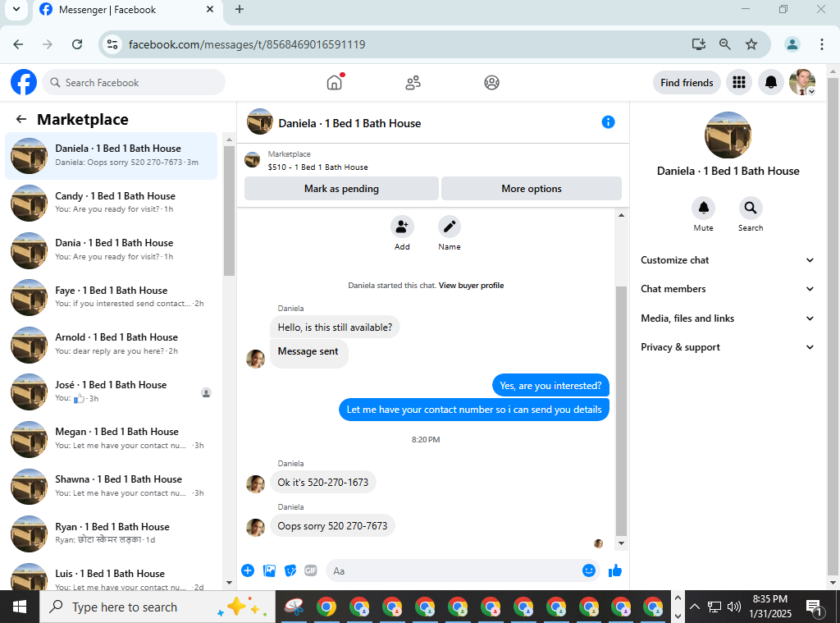Select the Messenger | Facebook tab
Screen dimensions: 840x623
click(127, 10)
